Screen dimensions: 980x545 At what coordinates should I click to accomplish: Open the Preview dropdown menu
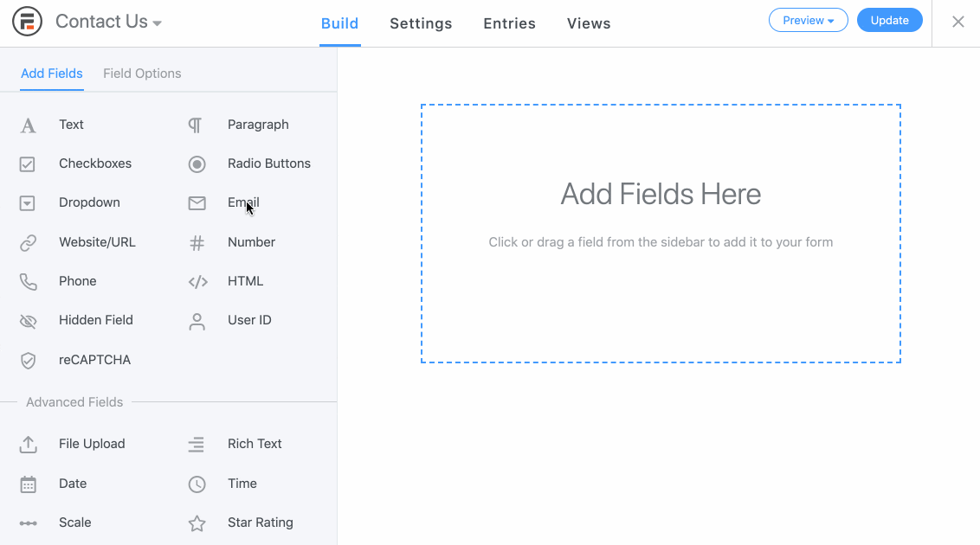pos(808,20)
